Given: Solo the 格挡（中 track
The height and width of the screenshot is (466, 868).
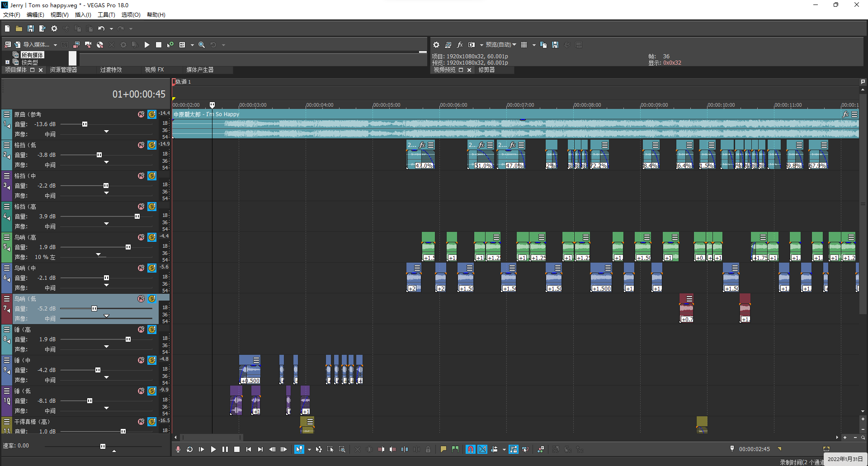Looking at the screenshot, I should (152, 176).
